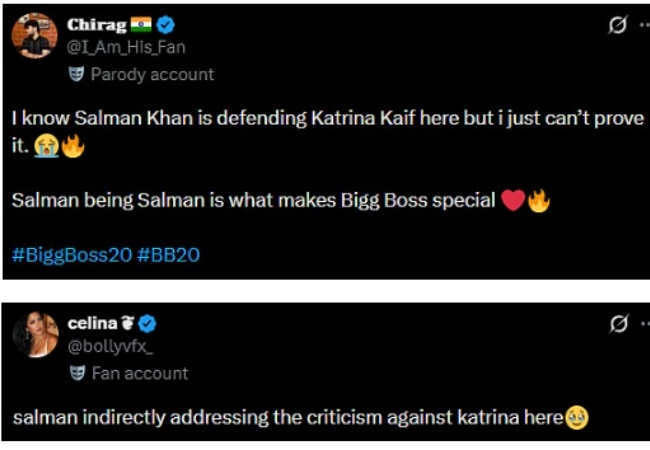Open Chirag's profile picture
This screenshot has height=450, width=650.
[x=34, y=36]
